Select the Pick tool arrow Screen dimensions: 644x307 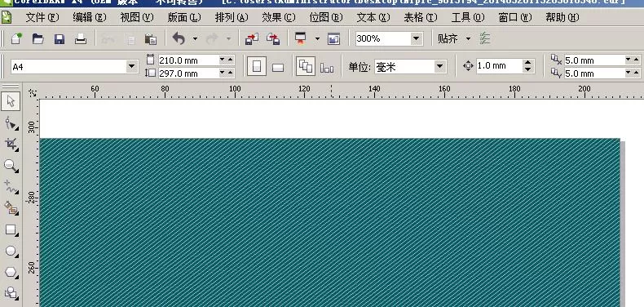(11, 100)
